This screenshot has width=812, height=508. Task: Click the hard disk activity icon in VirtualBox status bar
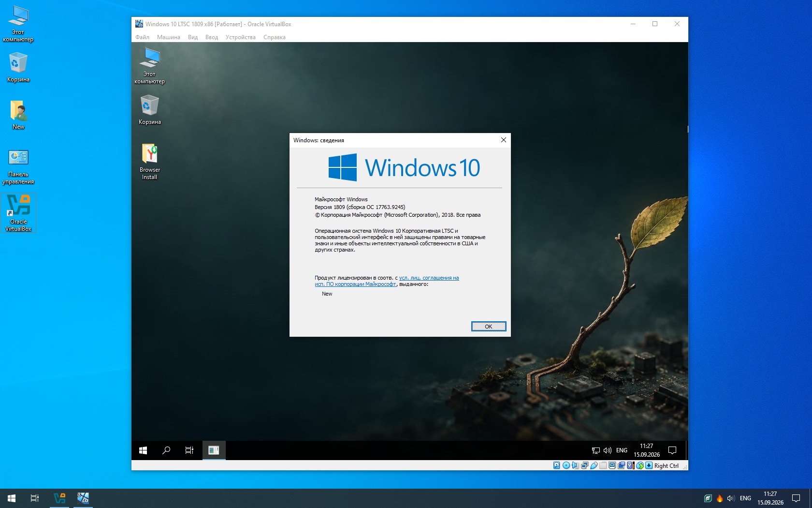pos(557,465)
